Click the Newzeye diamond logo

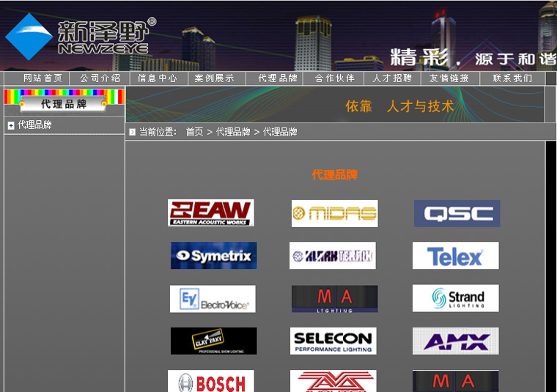(29, 37)
